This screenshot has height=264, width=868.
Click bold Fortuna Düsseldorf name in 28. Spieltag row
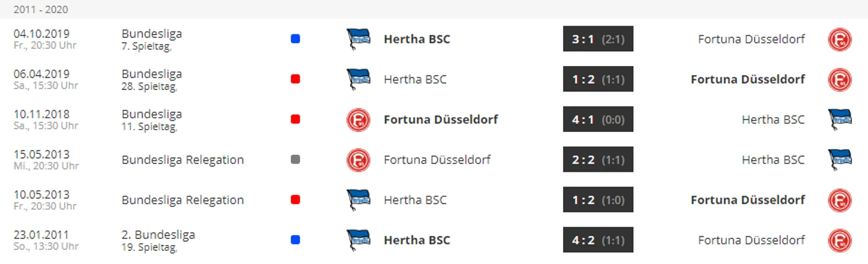pos(748,79)
